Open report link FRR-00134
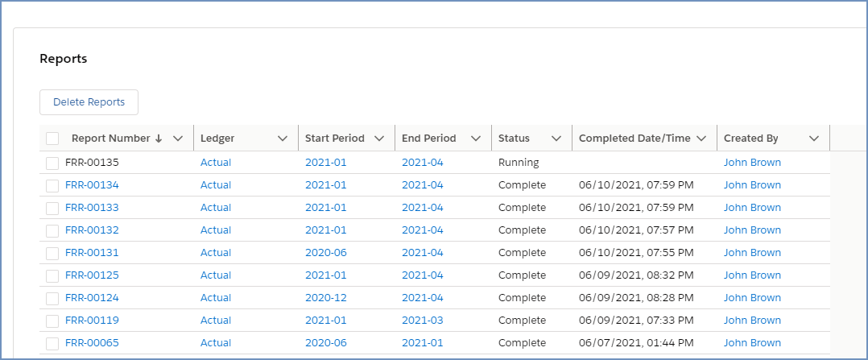Viewport: 868px width, 360px height. [92, 185]
